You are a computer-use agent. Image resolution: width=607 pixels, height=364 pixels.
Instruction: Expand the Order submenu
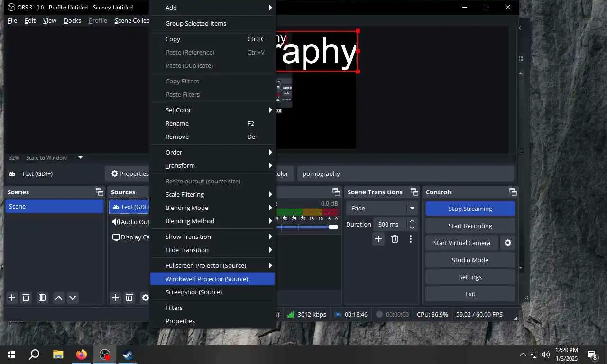[x=212, y=152]
